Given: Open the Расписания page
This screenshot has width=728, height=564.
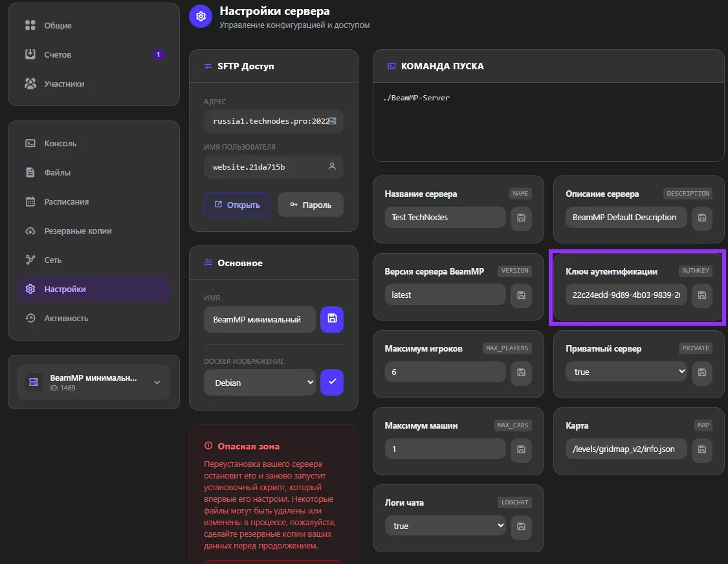Looking at the screenshot, I should (x=94, y=201).
